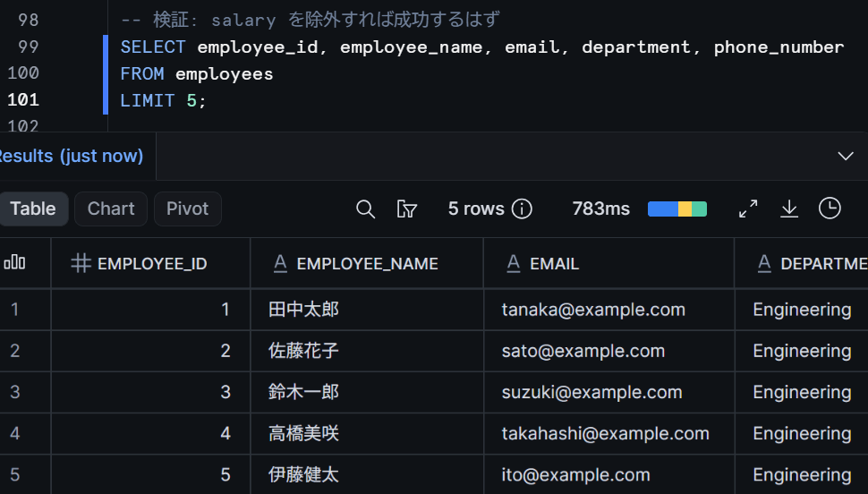Click the DEPARTMENT column header
The height and width of the screenshot is (494, 868).
point(824,264)
